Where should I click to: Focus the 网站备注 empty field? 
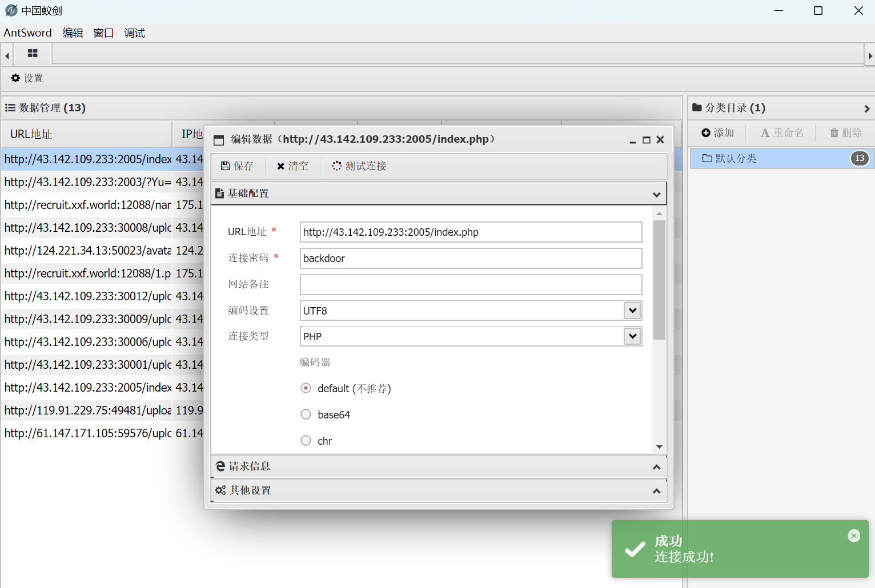tap(471, 285)
